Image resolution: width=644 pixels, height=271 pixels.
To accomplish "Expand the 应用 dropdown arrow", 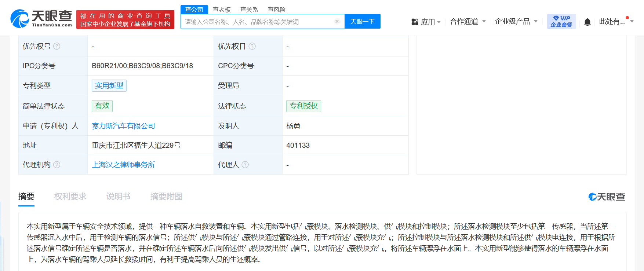I will pos(439,22).
